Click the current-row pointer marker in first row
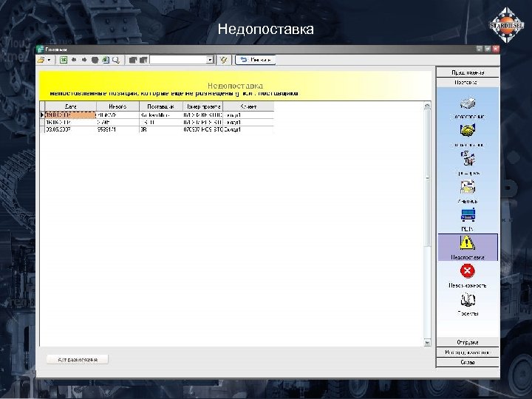This screenshot has width=532, height=399. click(x=42, y=115)
